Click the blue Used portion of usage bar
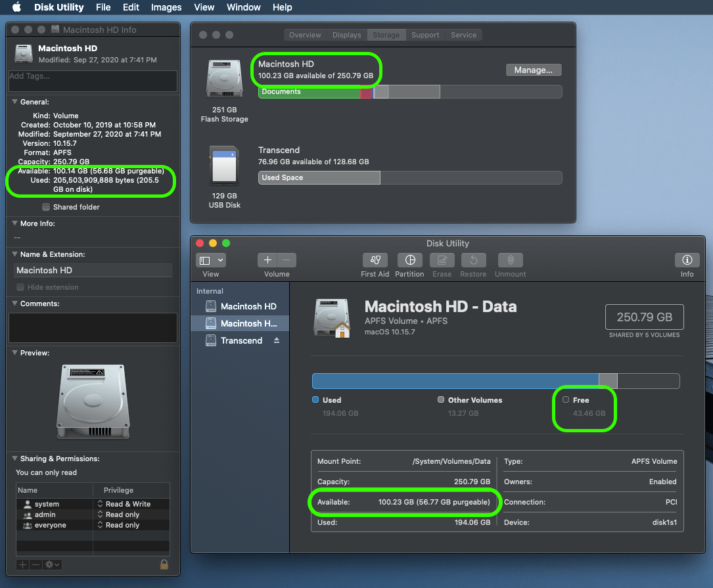 455,381
